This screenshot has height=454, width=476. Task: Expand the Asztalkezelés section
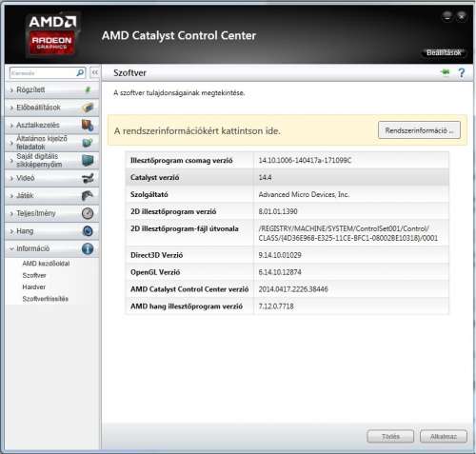[11, 126]
